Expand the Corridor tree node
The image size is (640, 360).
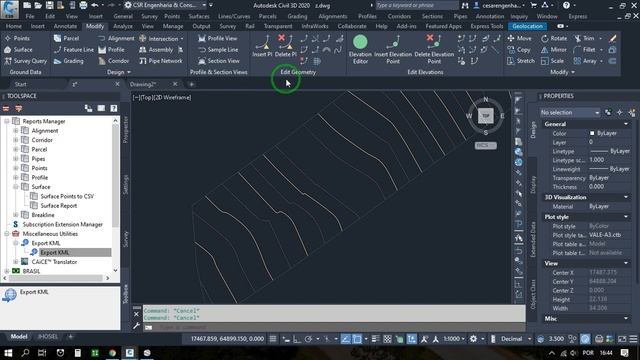tap(16, 140)
